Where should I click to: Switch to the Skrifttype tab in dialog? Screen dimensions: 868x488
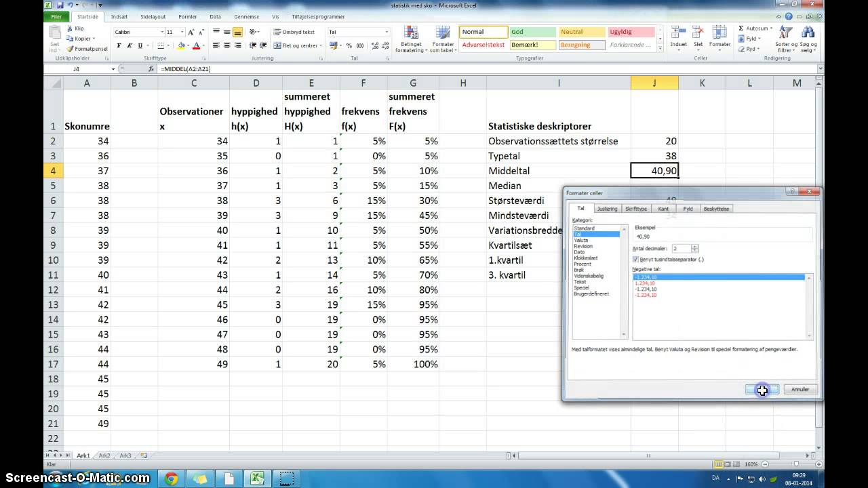[x=636, y=209]
